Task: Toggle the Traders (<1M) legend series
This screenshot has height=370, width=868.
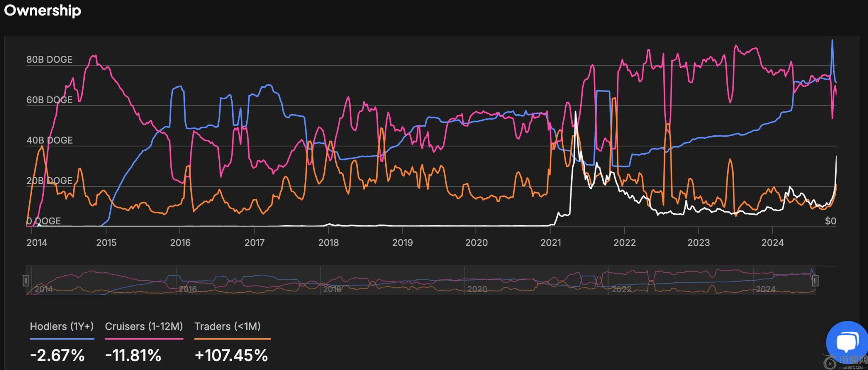Action: tap(228, 326)
